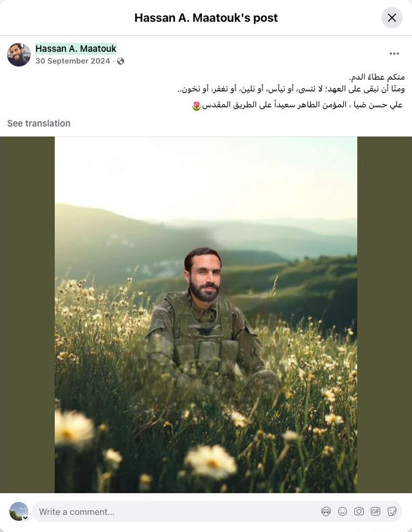Click the dialog title Hassan A. Maatouk's post
Screen dimensions: 412x532
pyautogui.click(x=206, y=18)
